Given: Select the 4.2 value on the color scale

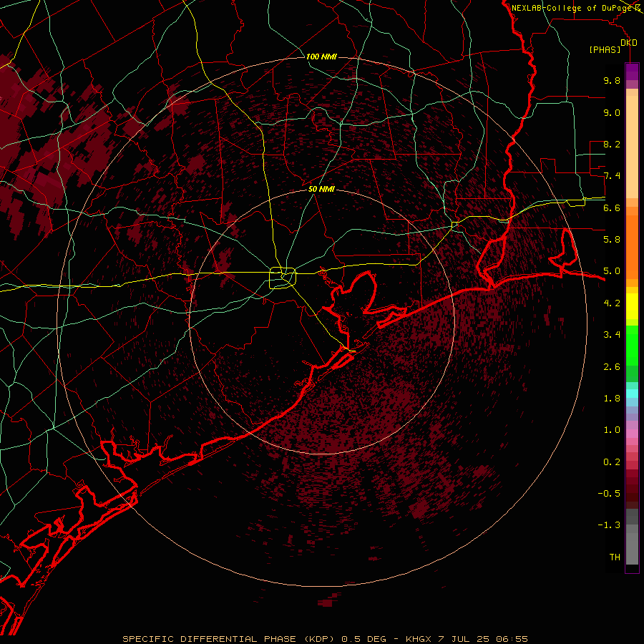Looking at the screenshot, I should (612, 303).
